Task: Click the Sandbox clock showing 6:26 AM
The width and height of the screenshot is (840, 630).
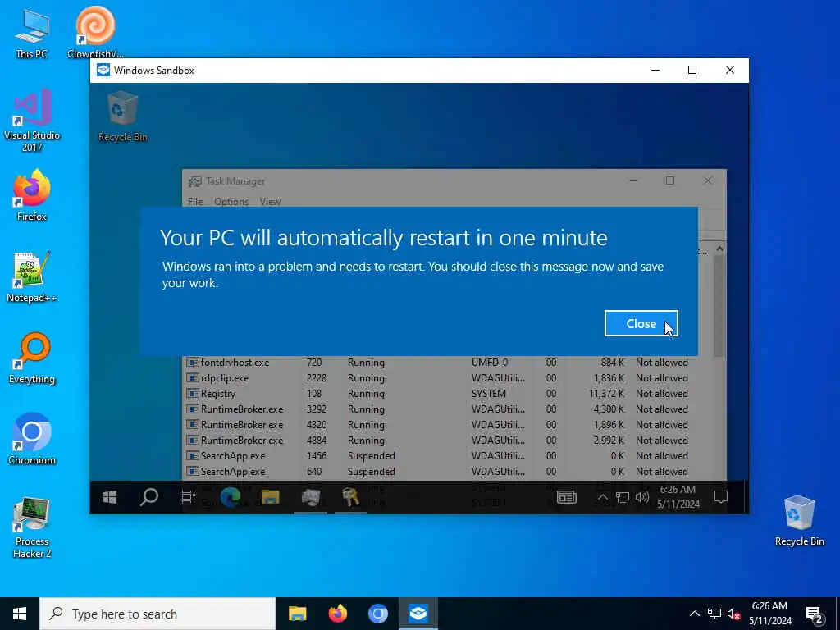Action: tap(678, 497)
